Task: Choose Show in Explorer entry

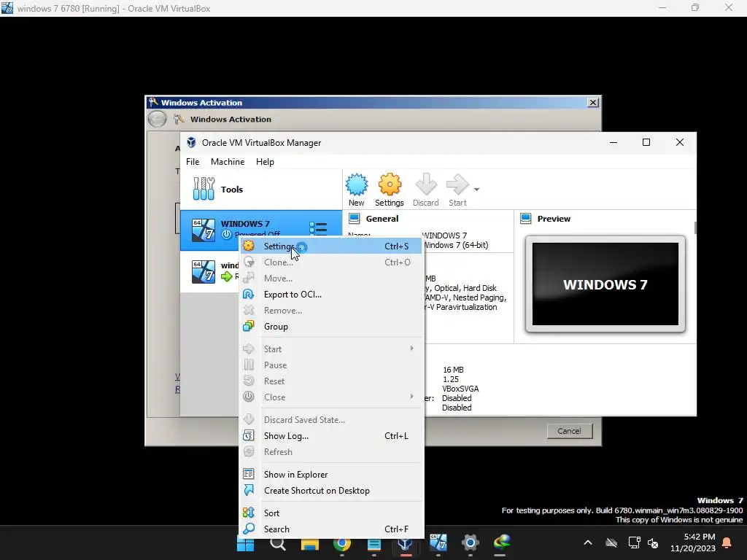Action: pos(330,475)
